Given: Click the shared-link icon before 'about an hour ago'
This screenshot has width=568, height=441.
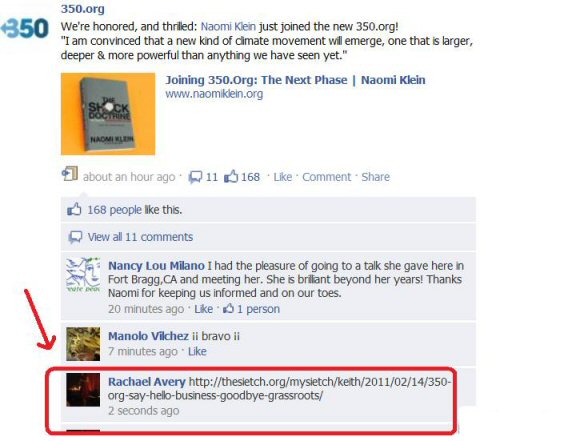Looking at the screenshot, I should coord(70,174).
